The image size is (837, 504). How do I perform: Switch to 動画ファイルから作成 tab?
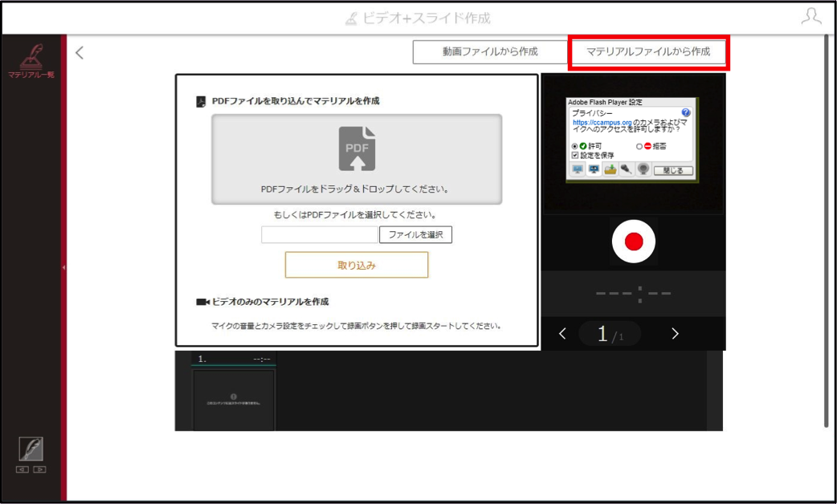pos(489,51)
